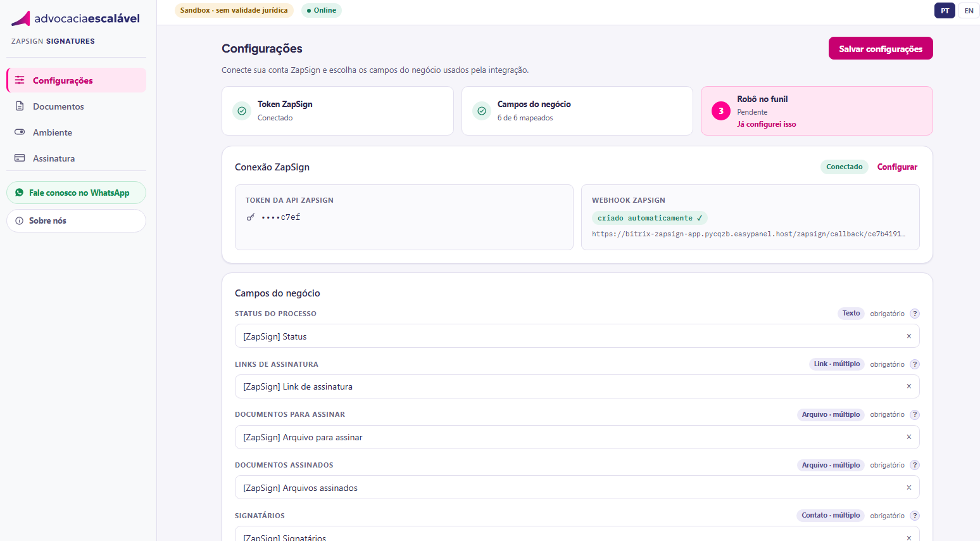Click the ZAPSIGN SIGNATURES sidebar label
This screenshot has height=541, width=980.
(53, 41)
